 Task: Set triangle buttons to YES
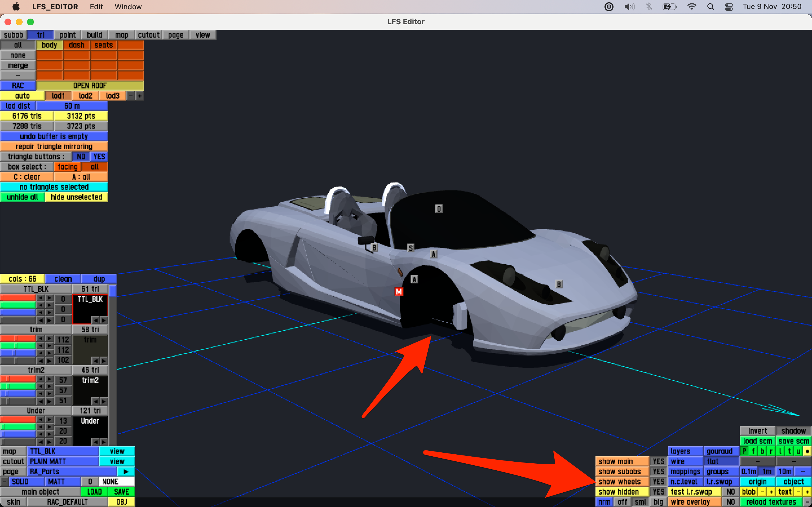(99, 157)
